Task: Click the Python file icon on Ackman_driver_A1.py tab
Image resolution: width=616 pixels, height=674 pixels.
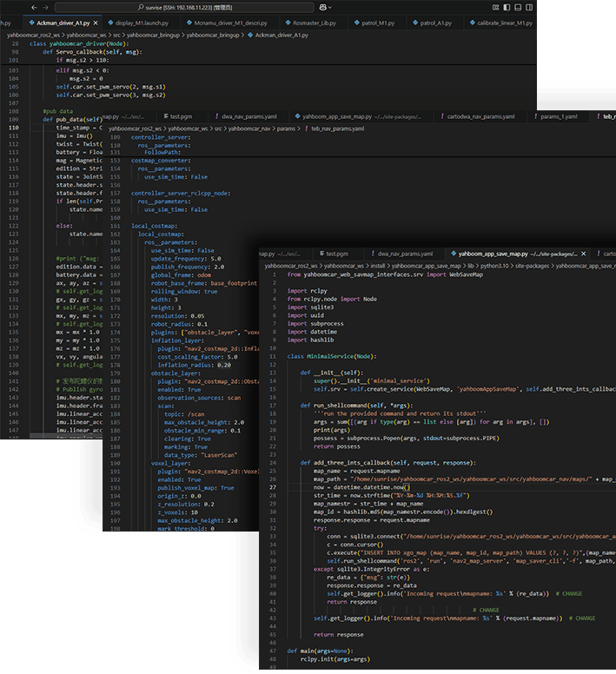Action: 32,22
